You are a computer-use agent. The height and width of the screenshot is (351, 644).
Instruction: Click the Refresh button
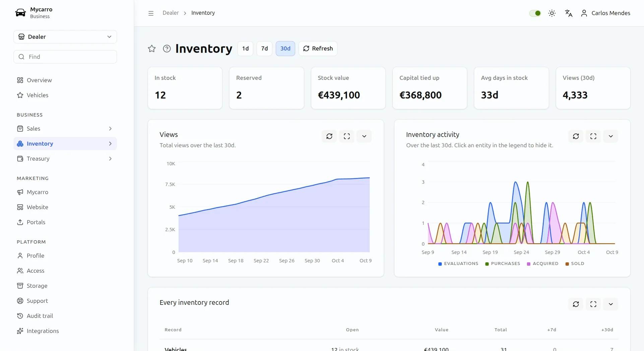coord(318,49)
